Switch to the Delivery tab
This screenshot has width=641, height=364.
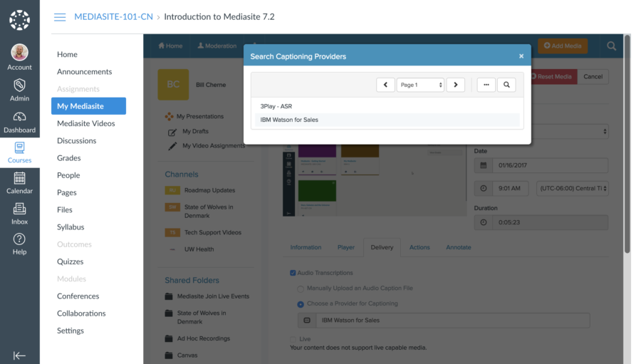point(382,247)
